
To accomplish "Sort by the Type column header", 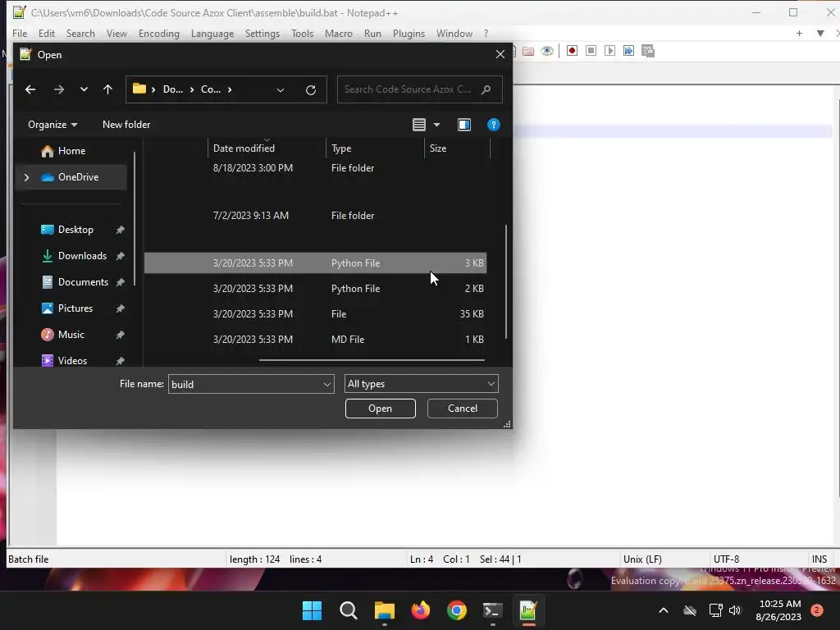I will pyautogui.click(x=374, y=148).
